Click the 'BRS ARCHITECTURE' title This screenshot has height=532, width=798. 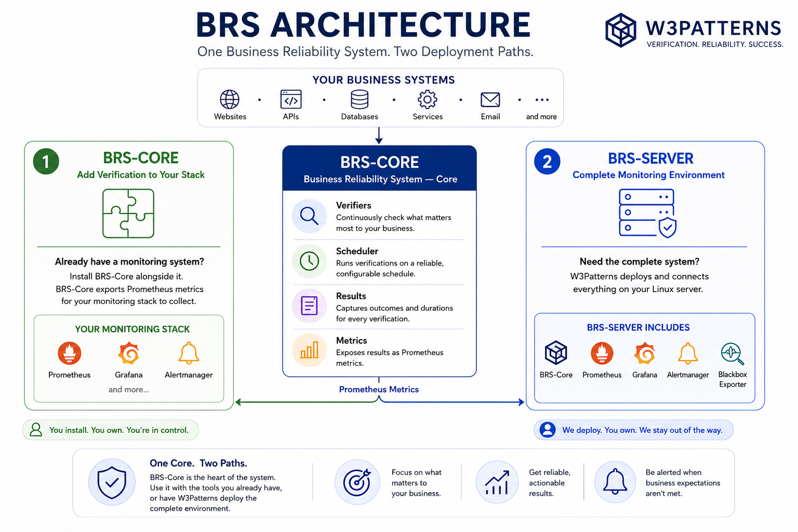click(x=363, y=25)
